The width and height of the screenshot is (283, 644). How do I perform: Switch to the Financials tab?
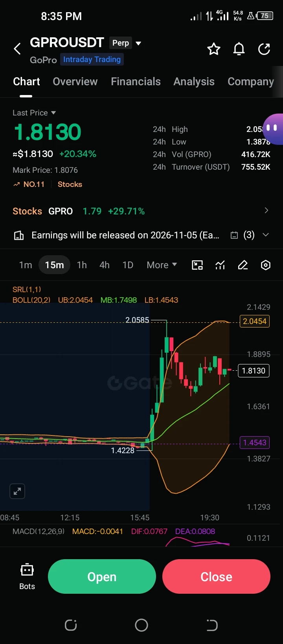click(x=136, y=81)
